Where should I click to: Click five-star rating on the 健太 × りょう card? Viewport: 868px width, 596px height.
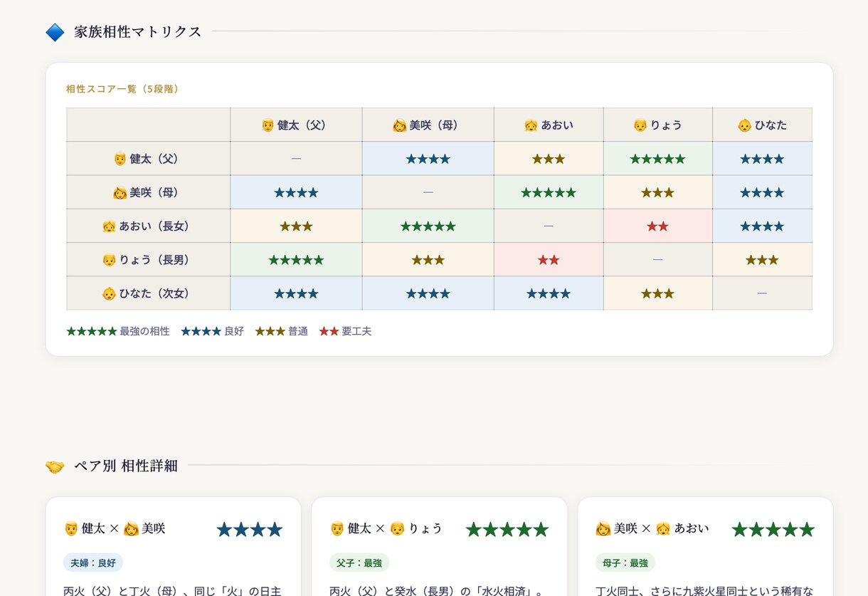coord(507,529)
